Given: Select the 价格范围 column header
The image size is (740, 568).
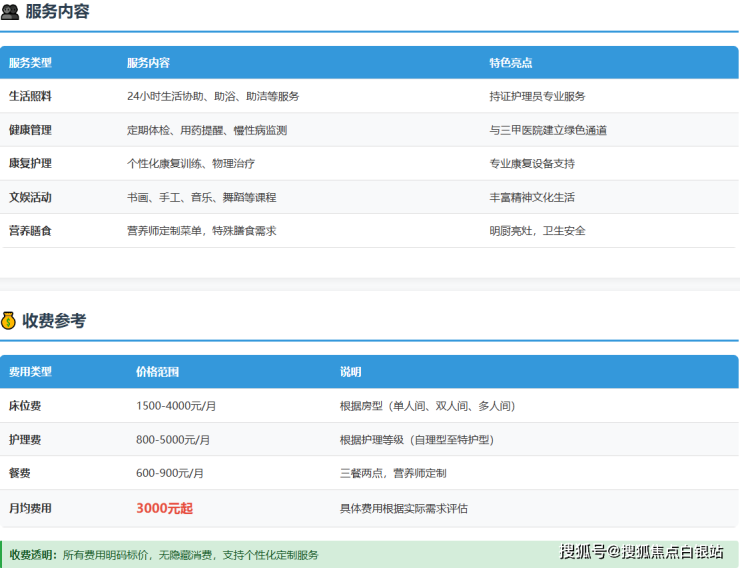Looking at the screenshot, I should pos(157,372).
